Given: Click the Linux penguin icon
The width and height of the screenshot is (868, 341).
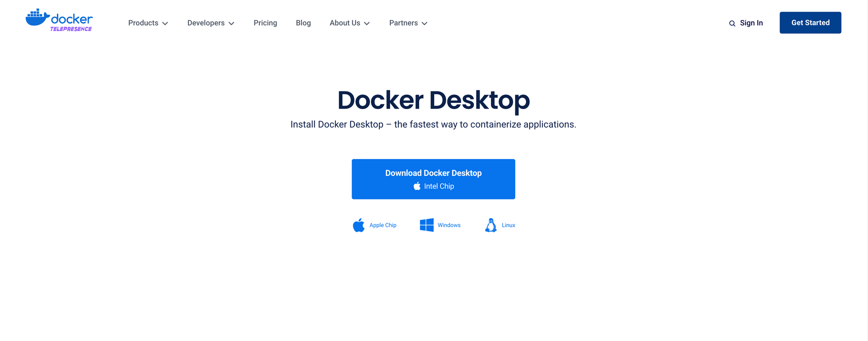Looking at the screenshot, I should 491,225.
